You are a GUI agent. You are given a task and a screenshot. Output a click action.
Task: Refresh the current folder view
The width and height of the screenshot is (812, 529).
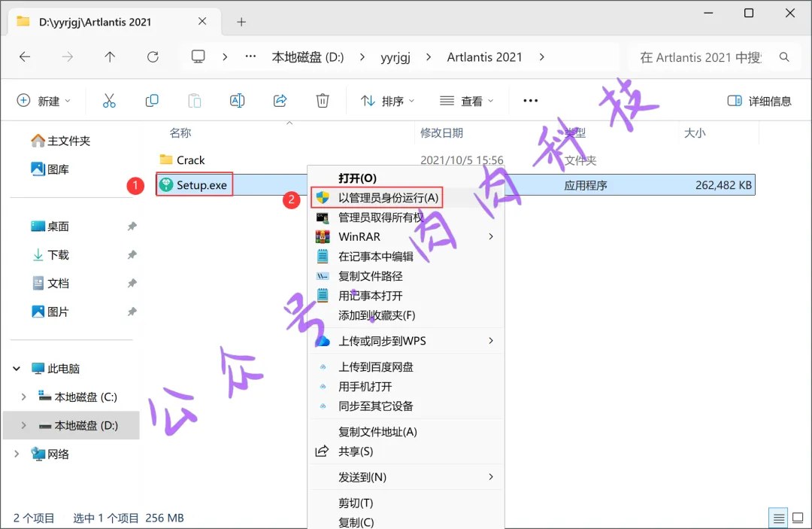(x=153, y=57)
